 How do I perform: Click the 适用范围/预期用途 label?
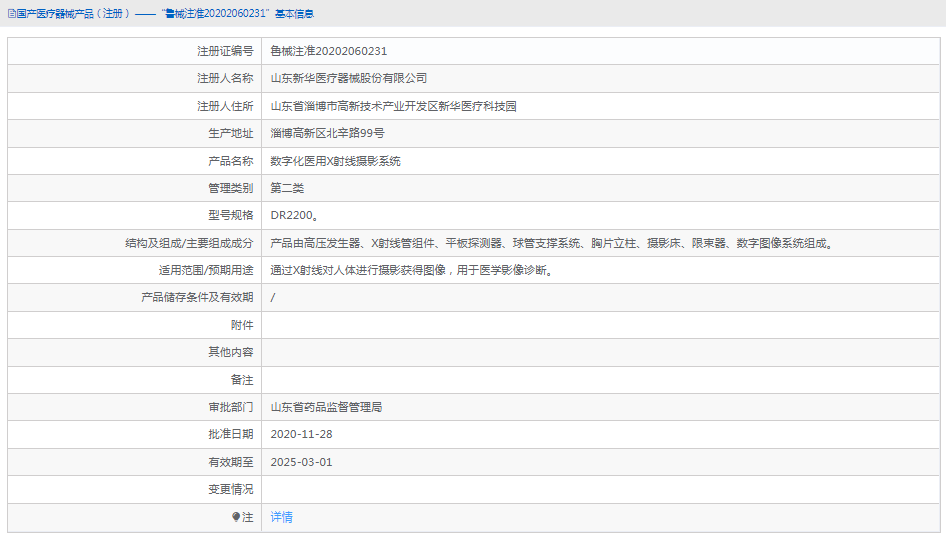coord(206,270)
